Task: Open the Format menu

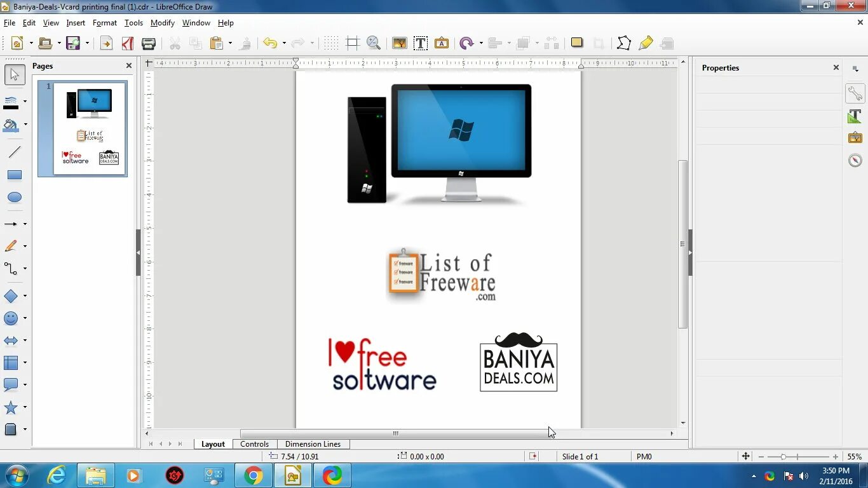Action: [105, 23]
